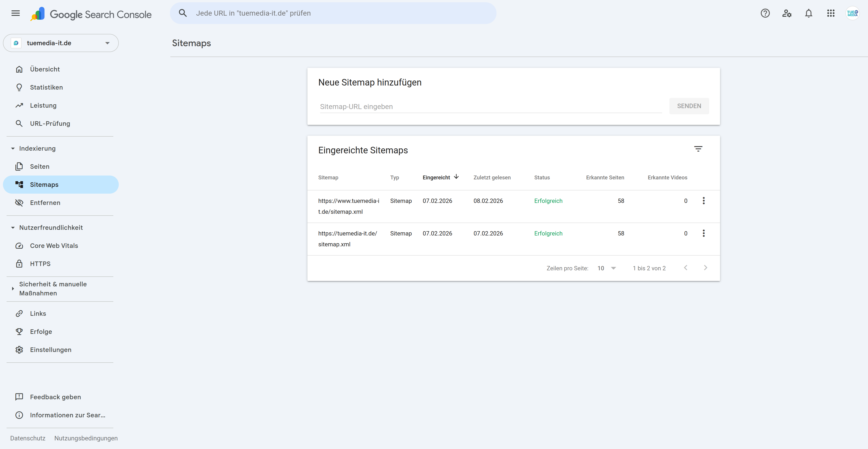Go to next page of sitemaps
Viewport: 868px width, 449px height.
[x=706, y=268]
